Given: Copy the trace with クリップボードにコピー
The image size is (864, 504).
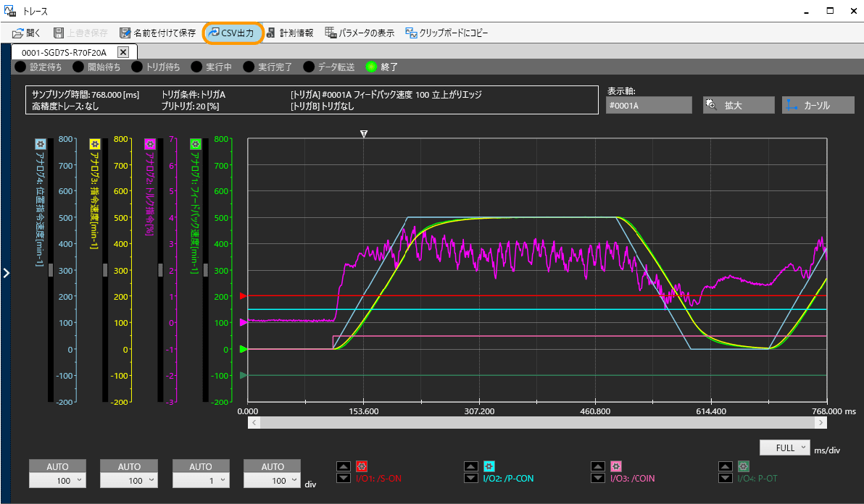Looking at the screenshot, I should (446, 33).
